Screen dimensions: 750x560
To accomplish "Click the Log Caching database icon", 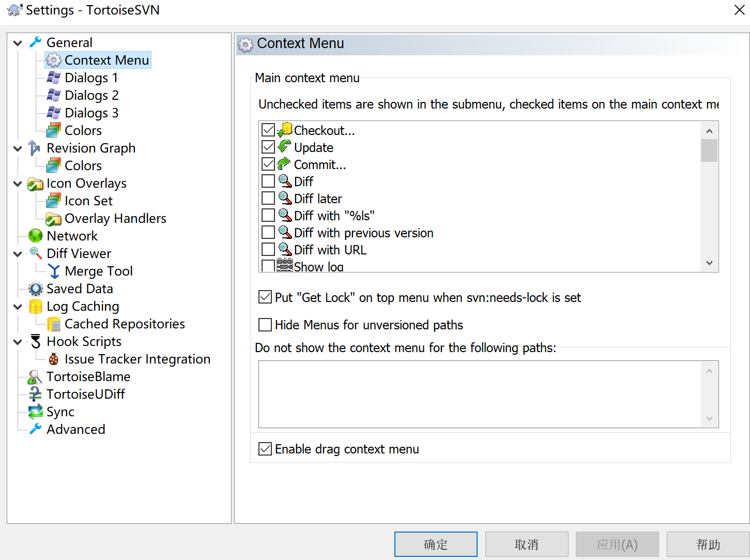I will coord(36,307).
